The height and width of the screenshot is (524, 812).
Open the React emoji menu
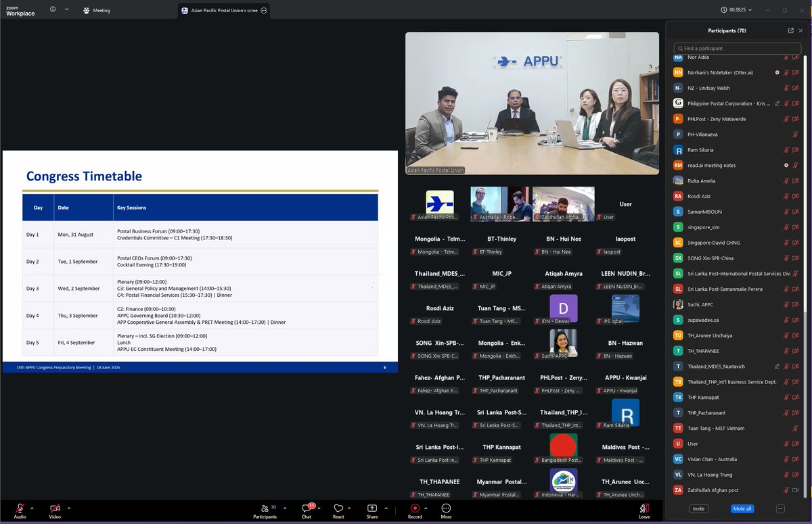(x=338, y=508)
